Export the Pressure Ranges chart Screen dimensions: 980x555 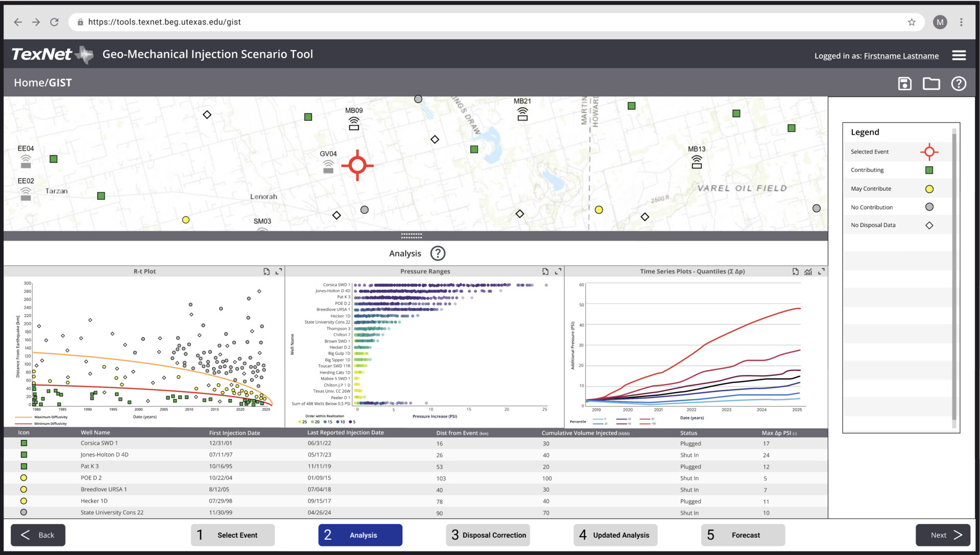545,271
